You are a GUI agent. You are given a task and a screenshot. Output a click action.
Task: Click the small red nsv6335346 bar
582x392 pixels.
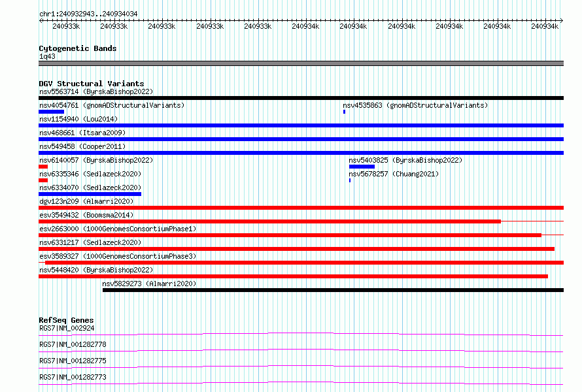pos(43,180)
